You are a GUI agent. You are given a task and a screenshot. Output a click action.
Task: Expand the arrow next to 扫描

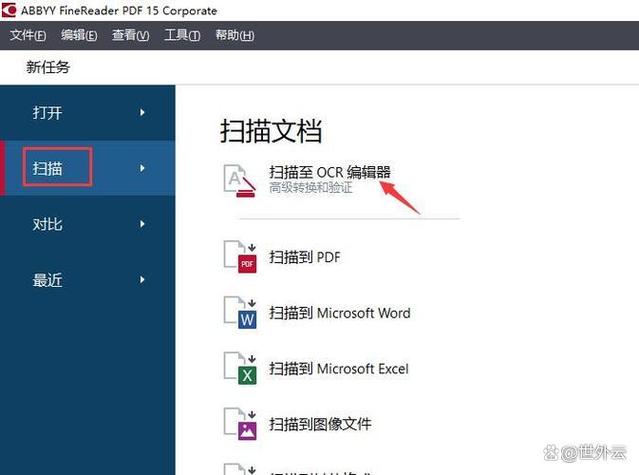click(142, 168)
